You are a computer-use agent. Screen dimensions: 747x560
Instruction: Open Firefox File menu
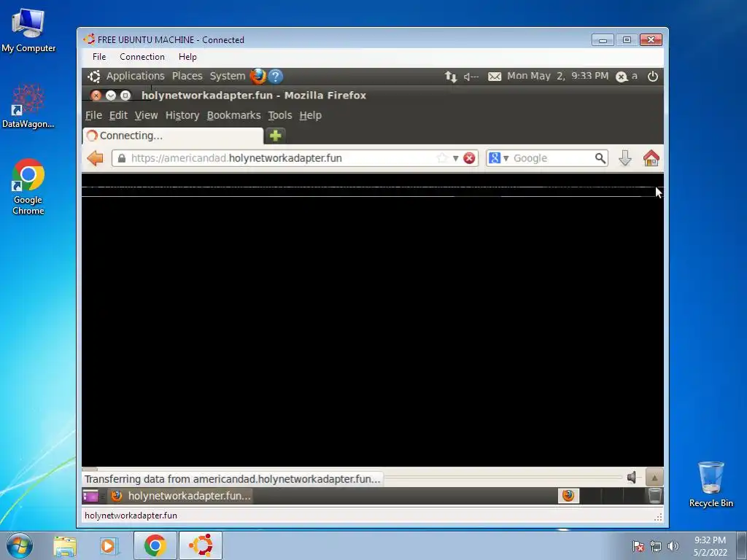point(93,115)
